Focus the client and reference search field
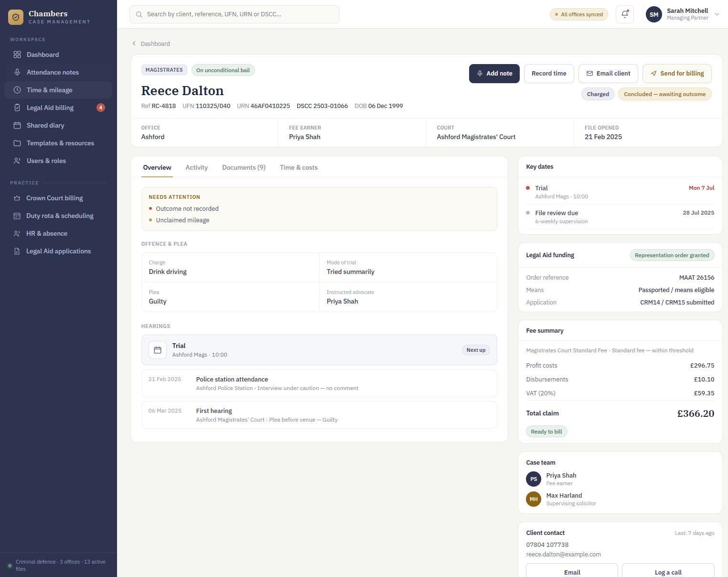This screenshot has width=728, height=577. point(235,14)
